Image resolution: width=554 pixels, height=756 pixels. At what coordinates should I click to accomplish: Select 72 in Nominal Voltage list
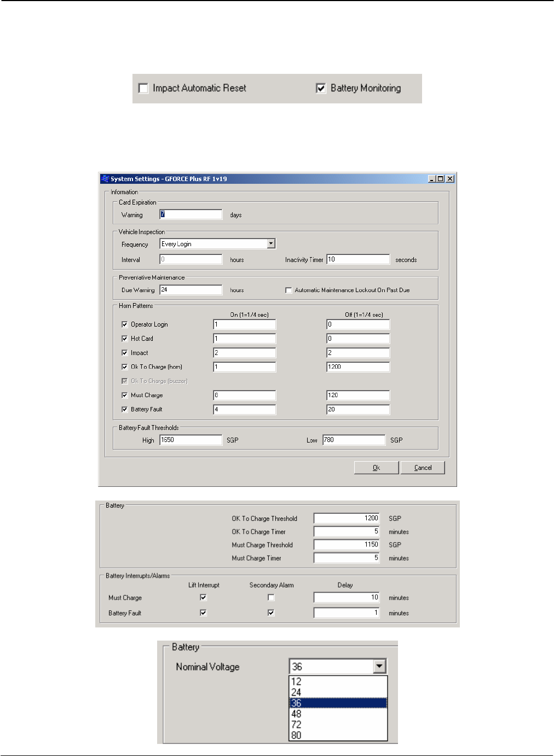(338, 725)
